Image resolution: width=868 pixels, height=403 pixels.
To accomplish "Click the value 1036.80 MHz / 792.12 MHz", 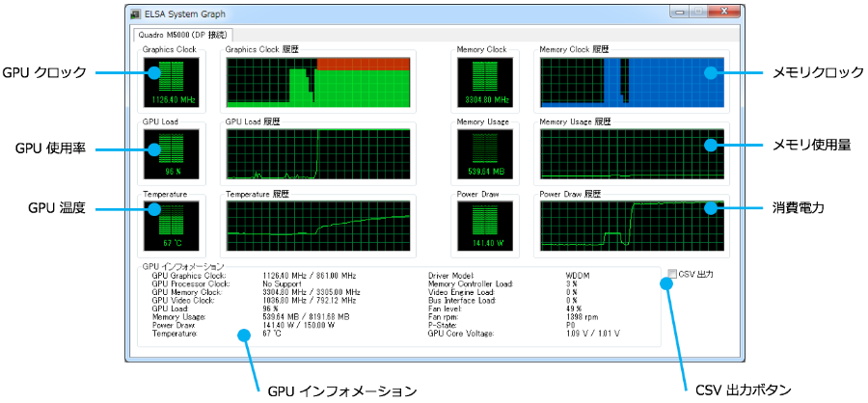I will pos(310,300).
